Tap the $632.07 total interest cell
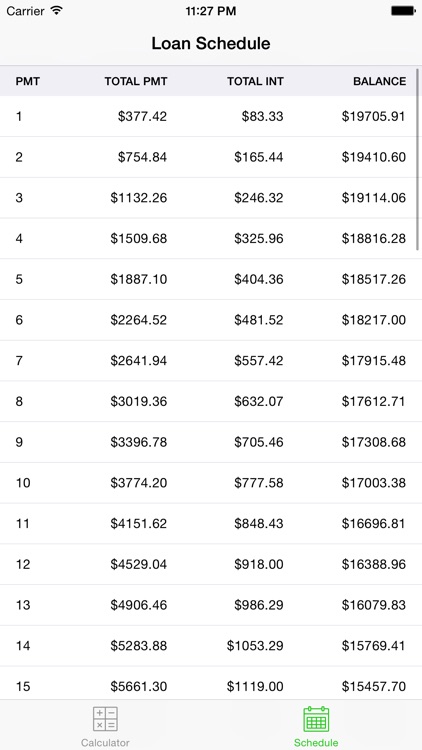This screenshot has width=422, height=750. pos(258,401)
